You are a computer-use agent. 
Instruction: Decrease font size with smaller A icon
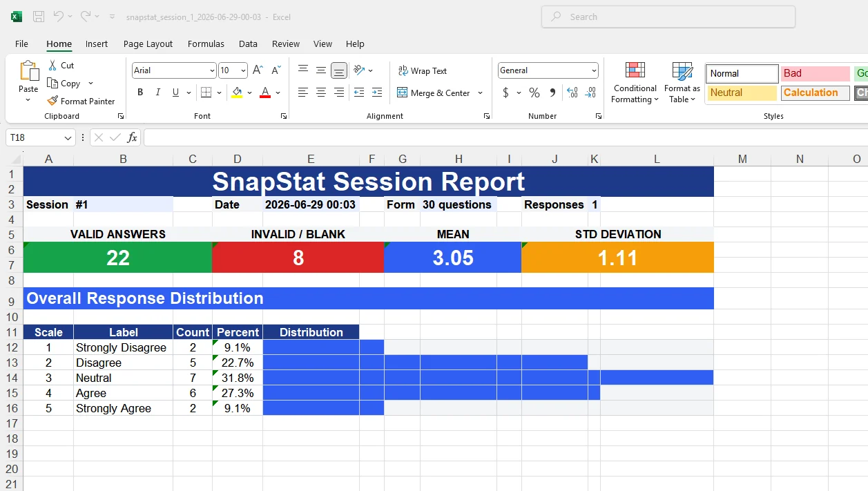(276, 70)
